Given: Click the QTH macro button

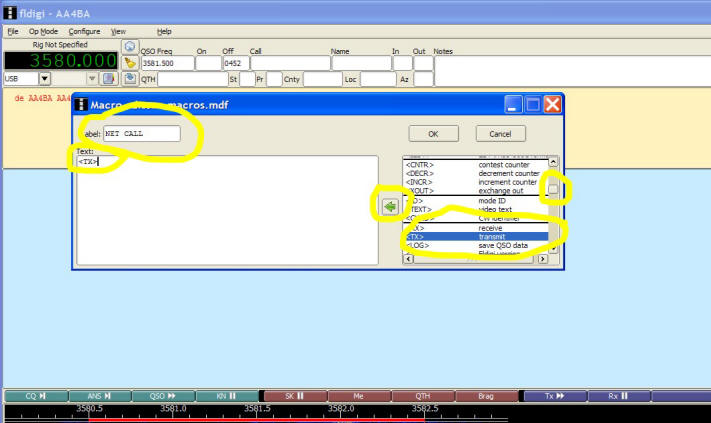Looking at the screenshot, I should (x=423, y=396).
